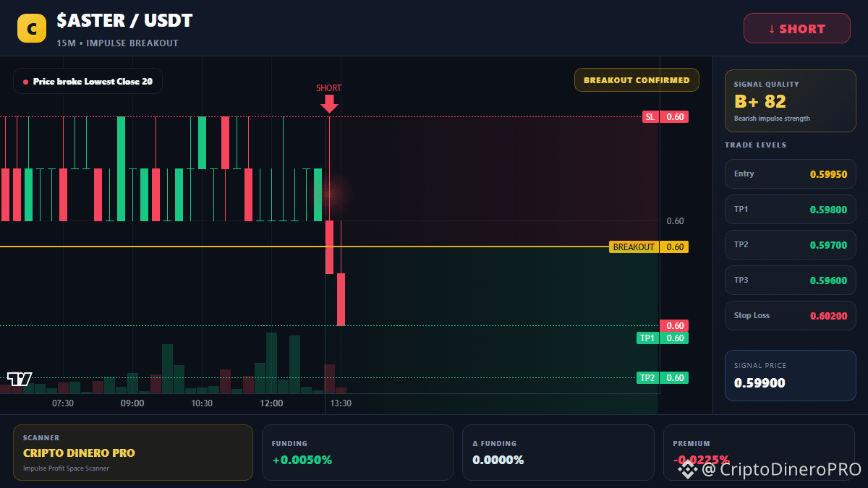
Task: Click the SHORT direction button
Action: tap(797, 29)
